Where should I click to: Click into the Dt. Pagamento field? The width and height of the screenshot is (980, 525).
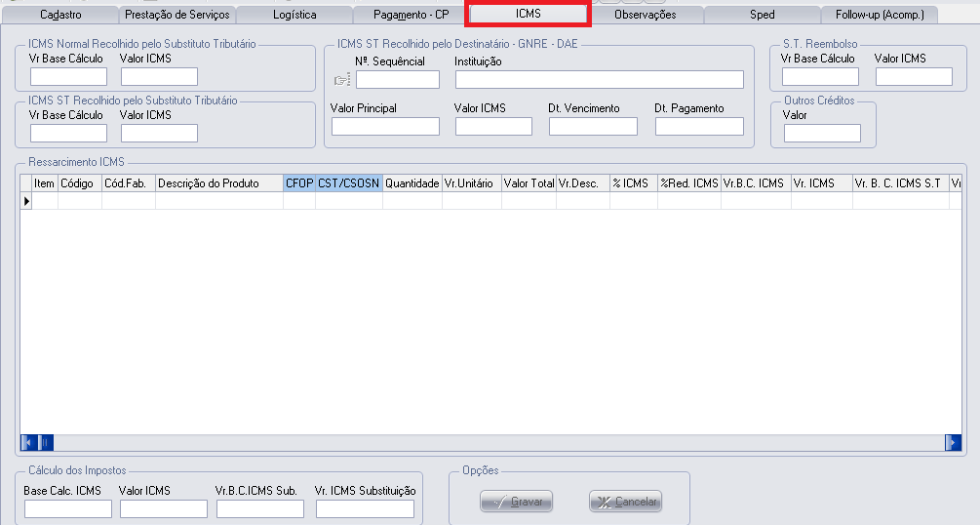click(698, 127)
